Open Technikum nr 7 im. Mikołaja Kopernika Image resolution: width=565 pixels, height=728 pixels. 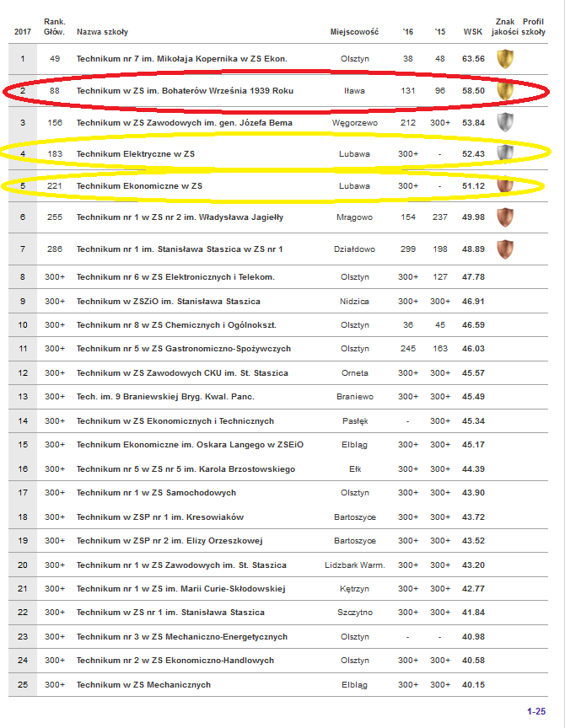182,59
